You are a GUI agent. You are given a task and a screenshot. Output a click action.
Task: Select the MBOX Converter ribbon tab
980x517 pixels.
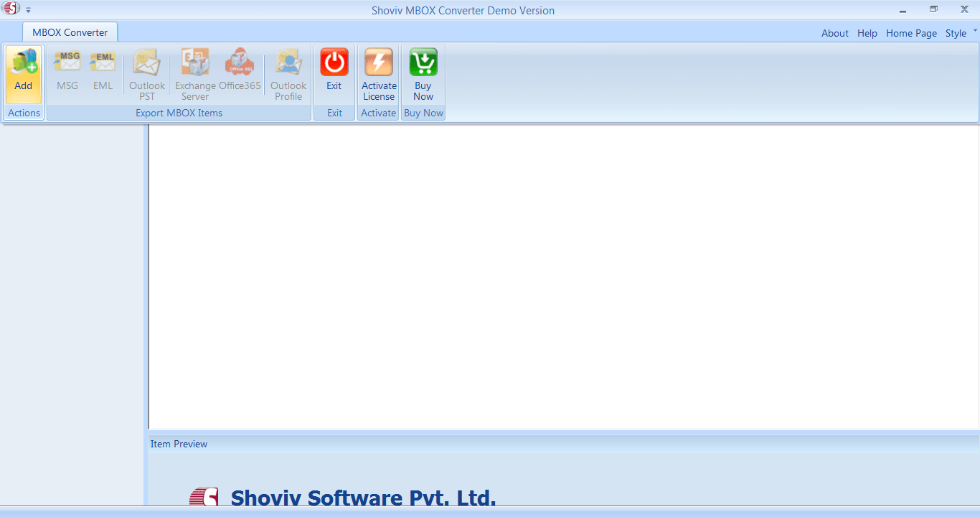click(x=70, y=32)
